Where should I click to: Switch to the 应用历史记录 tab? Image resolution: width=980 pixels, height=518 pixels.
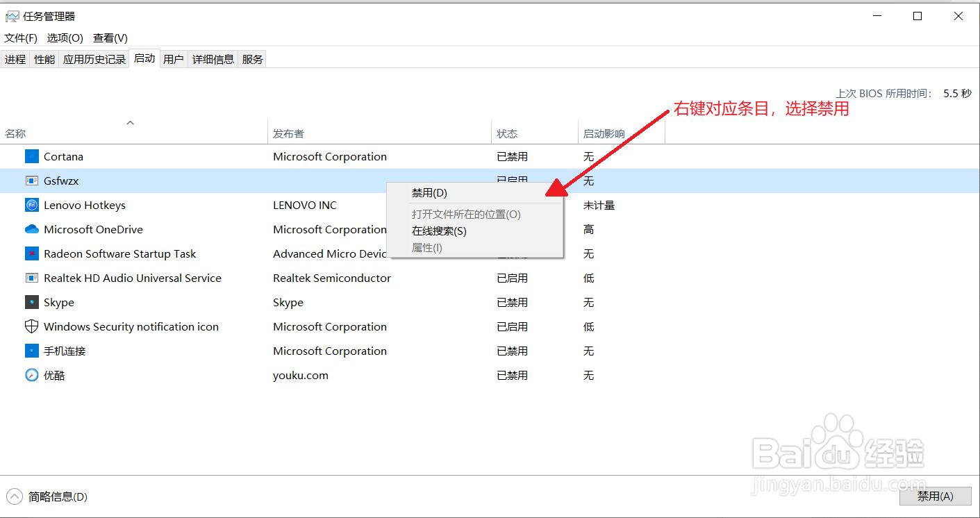[94, 59]
